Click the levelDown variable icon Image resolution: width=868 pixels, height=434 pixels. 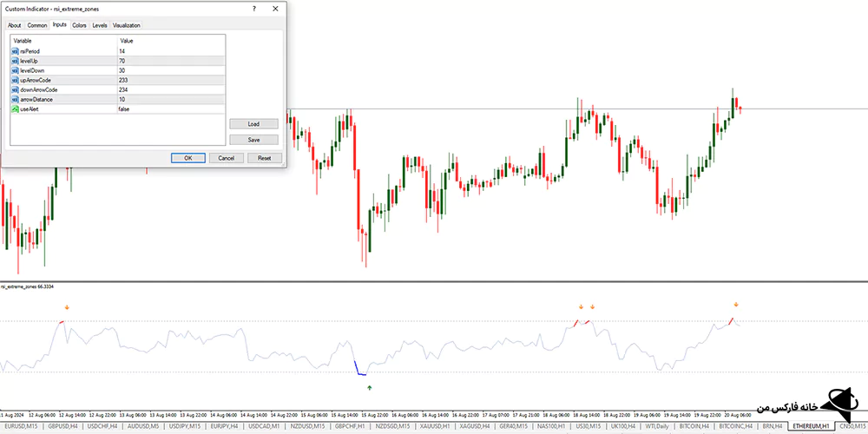point(15,70)
